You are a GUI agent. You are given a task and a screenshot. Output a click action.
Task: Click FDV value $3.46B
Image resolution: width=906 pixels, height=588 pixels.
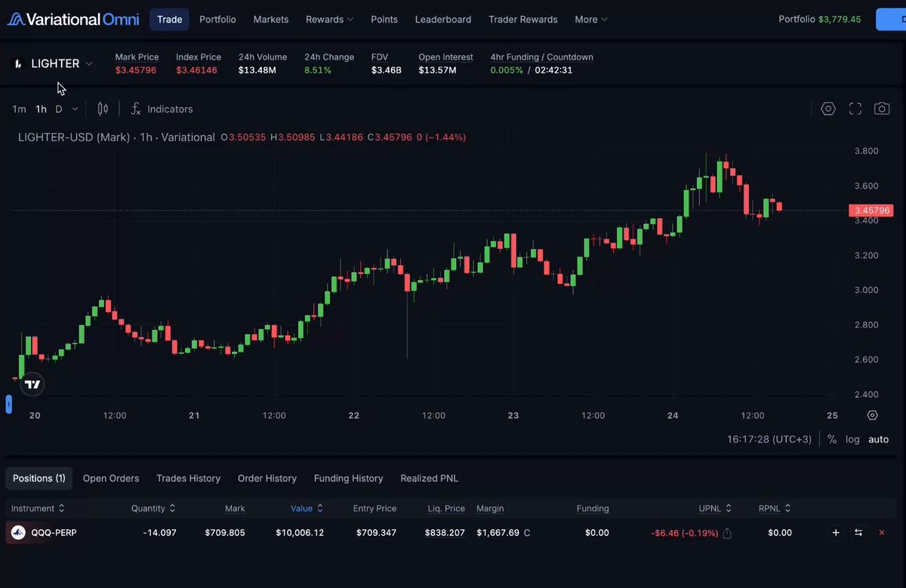387,70
